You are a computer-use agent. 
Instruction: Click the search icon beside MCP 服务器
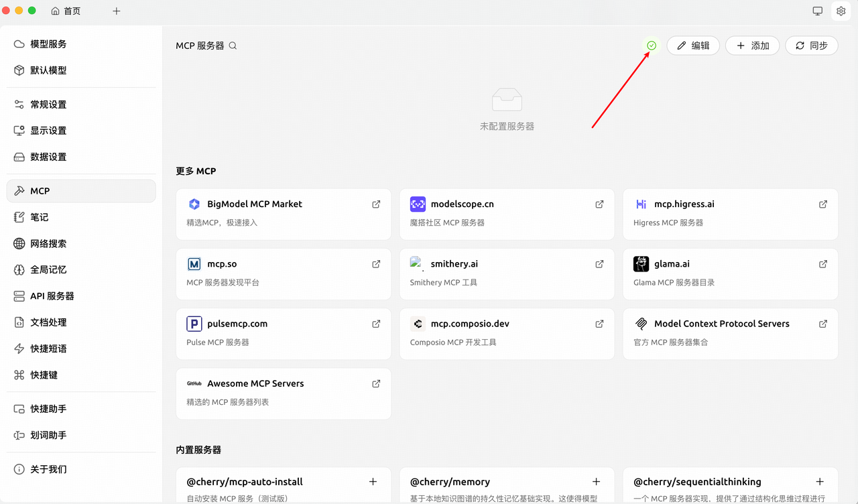tap(233, 46)
